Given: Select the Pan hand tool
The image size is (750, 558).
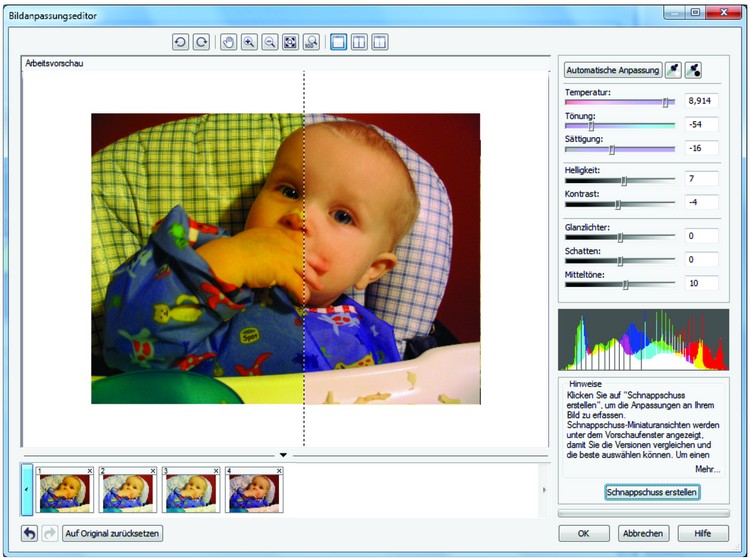Looking at the screenshot, I should coord(229,43).
